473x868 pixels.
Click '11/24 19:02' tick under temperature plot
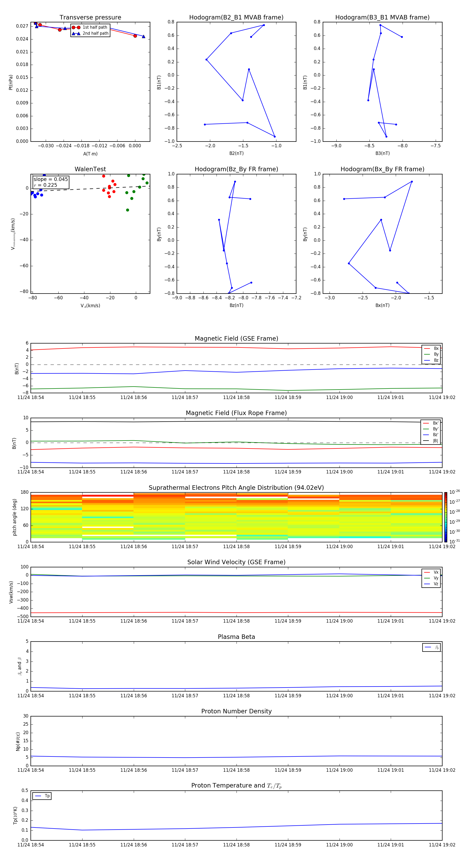(x=442, y=845)
